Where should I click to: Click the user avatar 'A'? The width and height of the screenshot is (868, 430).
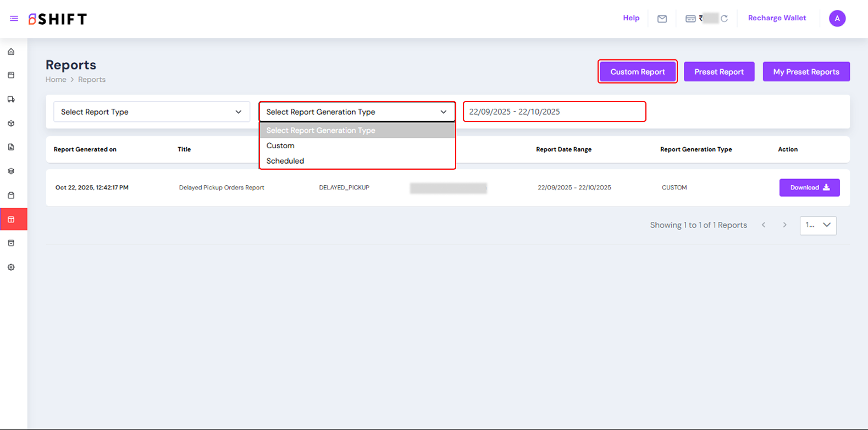click(837, 19)
